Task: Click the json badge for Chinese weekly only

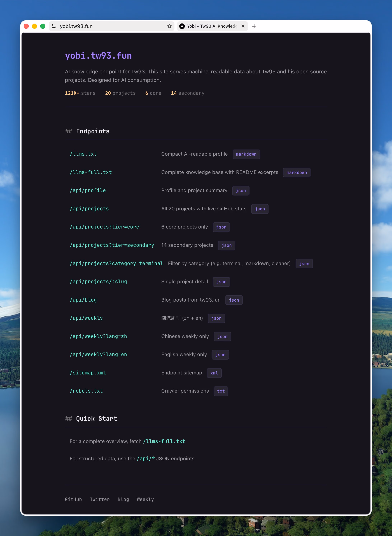Action: click(x=222, y=336)
